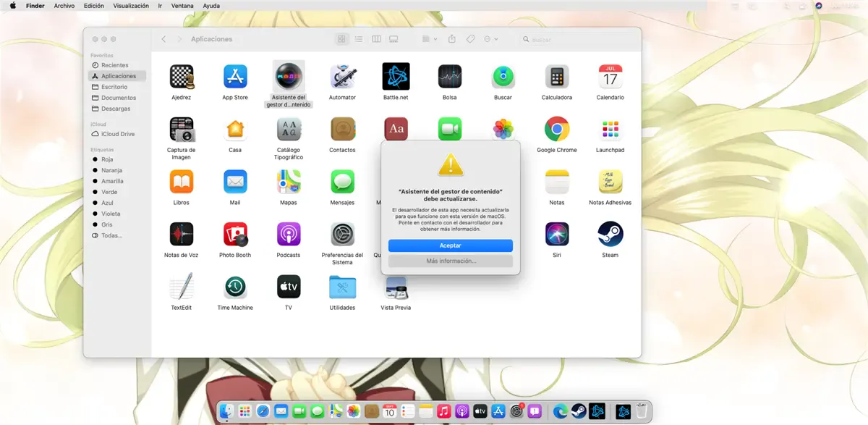Open Catálogo Tipográfico font app
This screenshot has width=868, height=425.
[x=289, y=130]
